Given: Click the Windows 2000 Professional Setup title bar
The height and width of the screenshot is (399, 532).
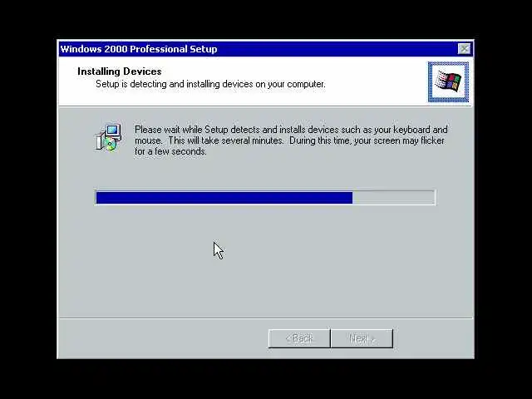Looking at the screenshot, I should (x=265, y=49).
